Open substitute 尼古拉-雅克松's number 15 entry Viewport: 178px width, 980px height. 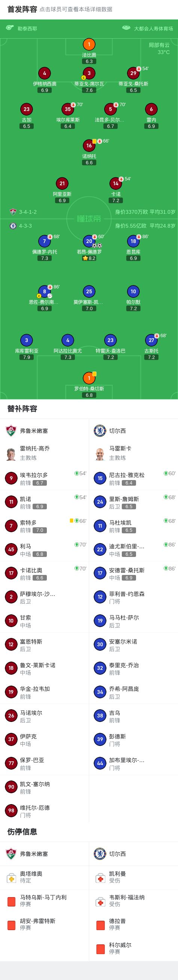(x=133, y=479)
